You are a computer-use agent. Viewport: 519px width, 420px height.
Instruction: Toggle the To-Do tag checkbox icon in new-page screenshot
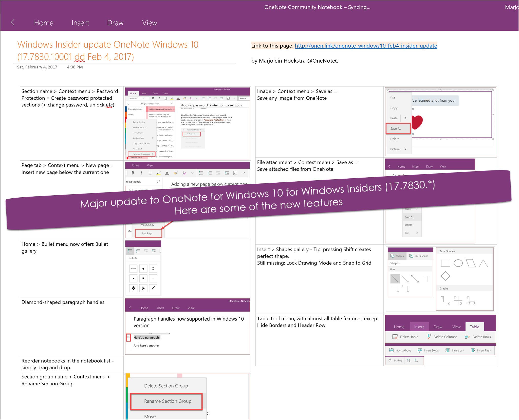(x=235, y=173)
